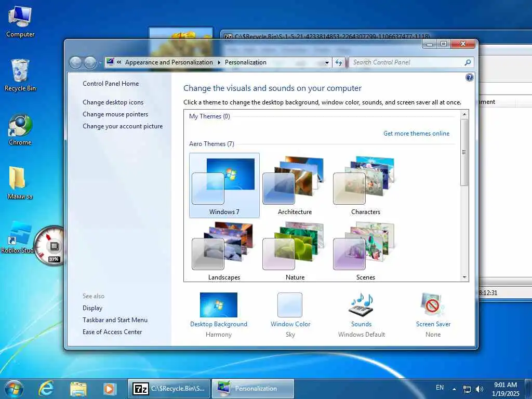Viewport: 532px width, 399px height.
Task: Click the search magnifier icon
Action: (x=468, y=62)
